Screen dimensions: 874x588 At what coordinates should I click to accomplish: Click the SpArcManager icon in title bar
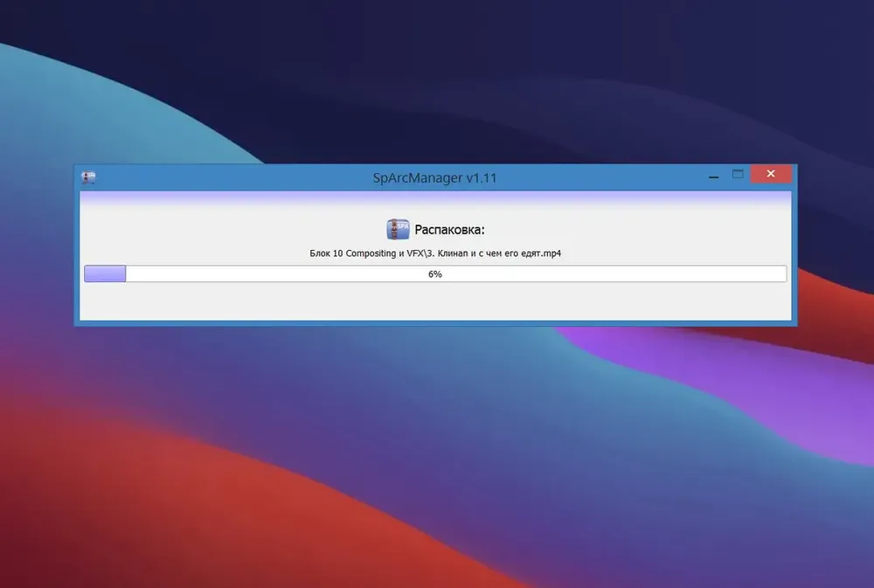(88, 177)
